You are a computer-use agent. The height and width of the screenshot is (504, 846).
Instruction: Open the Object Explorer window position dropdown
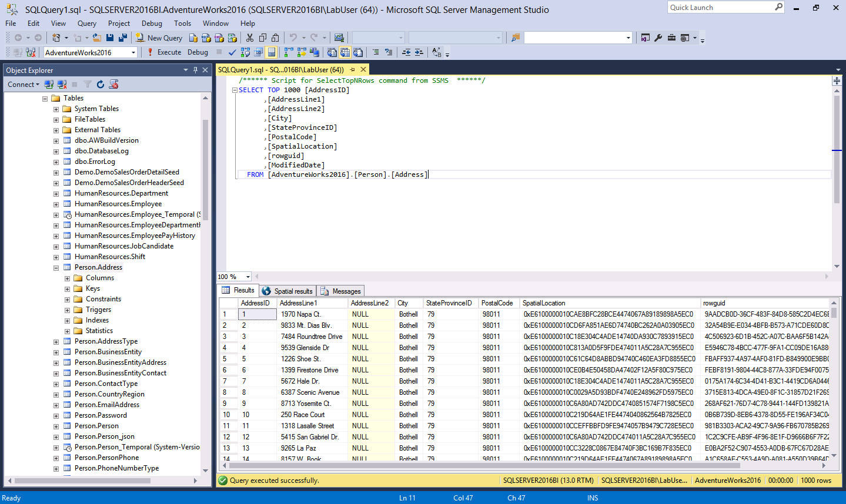coord(186,70)
